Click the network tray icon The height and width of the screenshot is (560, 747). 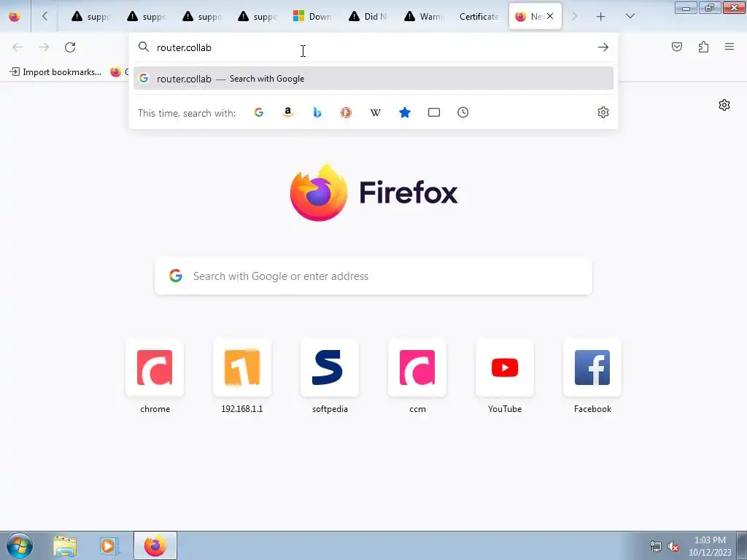pos(656,547)
